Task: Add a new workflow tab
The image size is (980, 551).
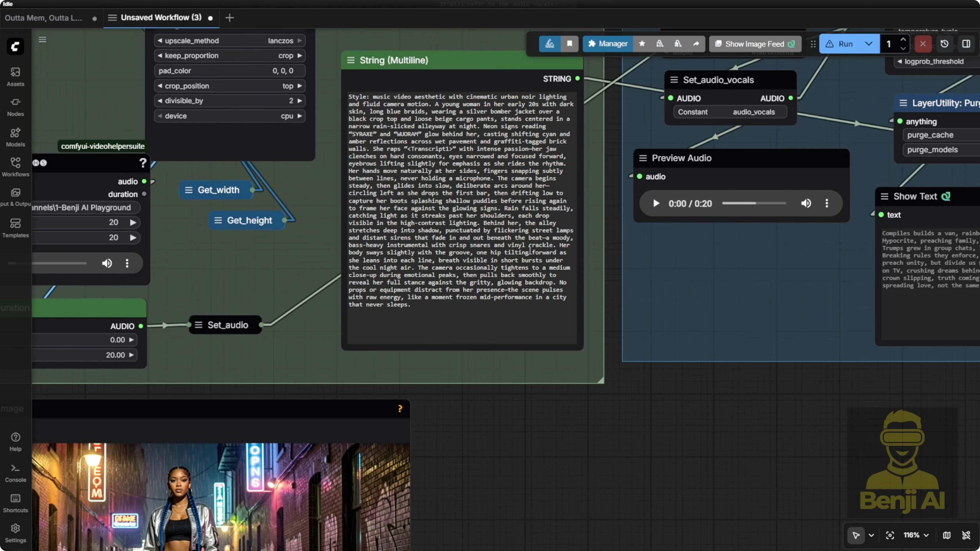Action: pyautogui.click(x=229, y=18)
